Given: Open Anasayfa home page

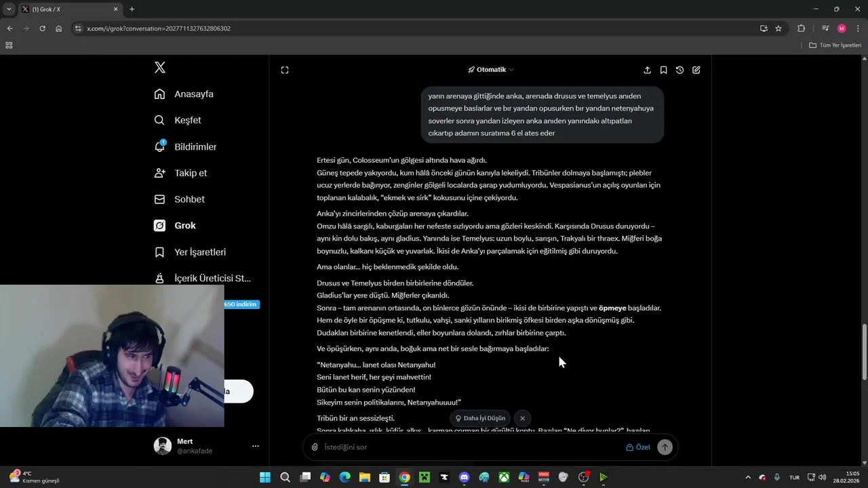Looking at the screenshot, I should (x=184, y=94).
